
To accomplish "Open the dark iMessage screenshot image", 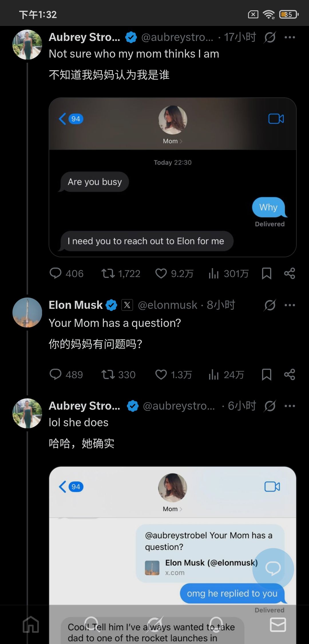I will click(173, 177).
